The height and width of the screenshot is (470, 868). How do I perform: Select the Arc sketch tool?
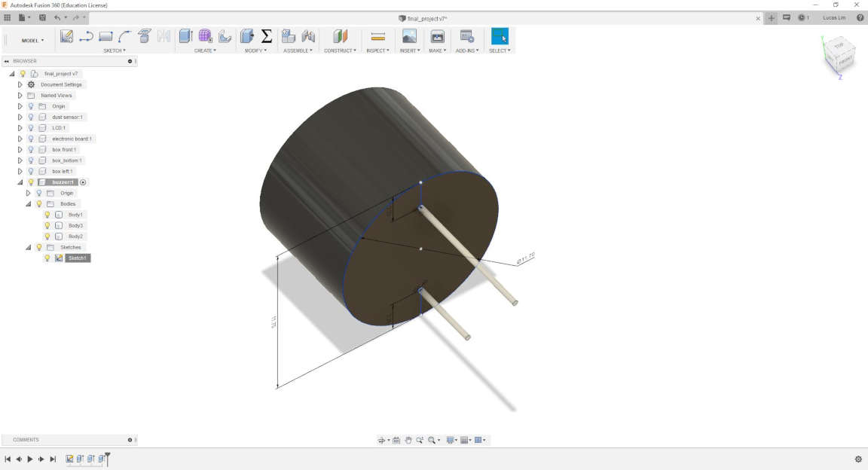(124, 37)
